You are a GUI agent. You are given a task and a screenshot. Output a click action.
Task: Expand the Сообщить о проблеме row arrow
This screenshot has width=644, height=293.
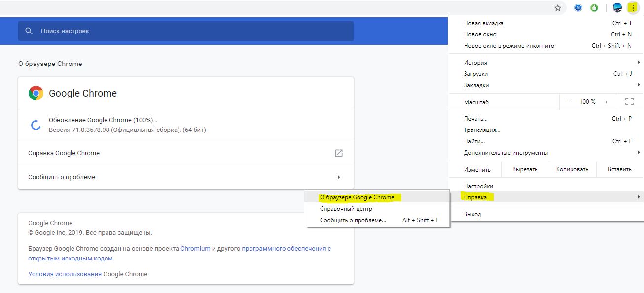tap(339, 177)
